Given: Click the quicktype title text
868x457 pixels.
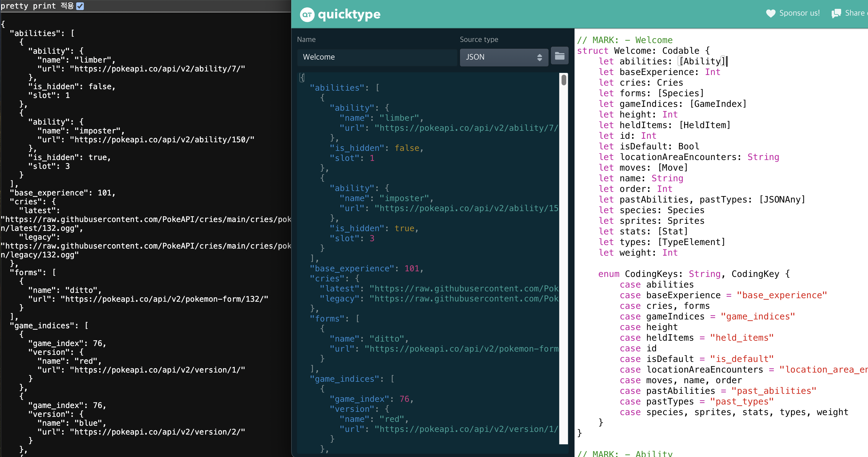Looking at the screenshot, I should click(x=349, y=14).
